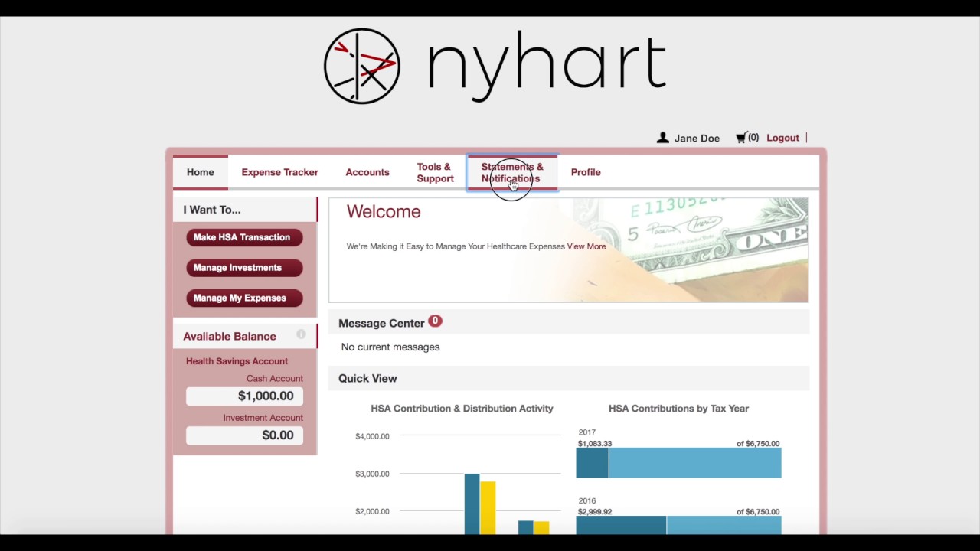Click the $0.00 investment account balance
The width and height of the screenshot is (980, 551).
tap(244, 435)
